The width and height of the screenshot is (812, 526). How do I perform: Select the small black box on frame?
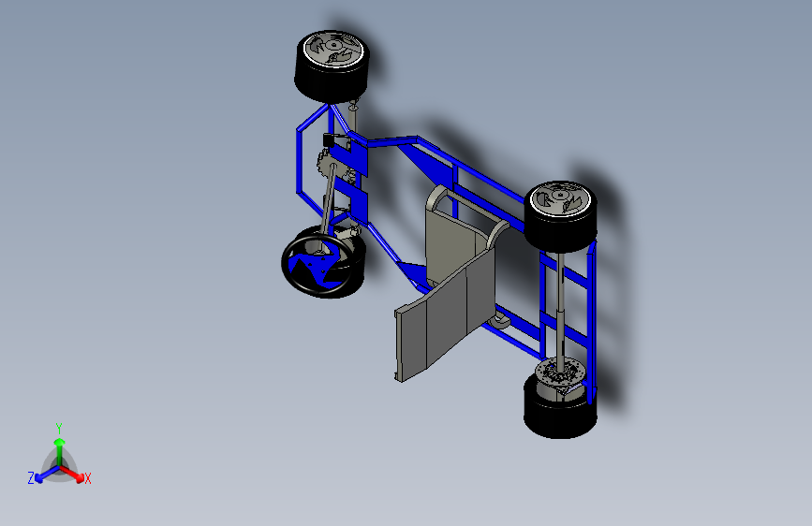[x=330, y=139]
